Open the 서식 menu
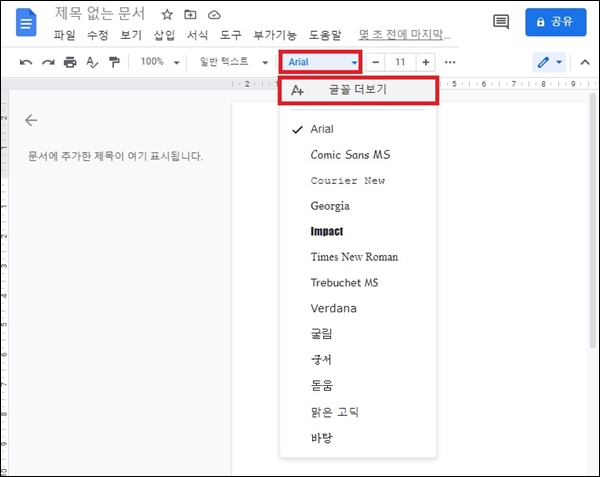600x477 pixels. 197,35
